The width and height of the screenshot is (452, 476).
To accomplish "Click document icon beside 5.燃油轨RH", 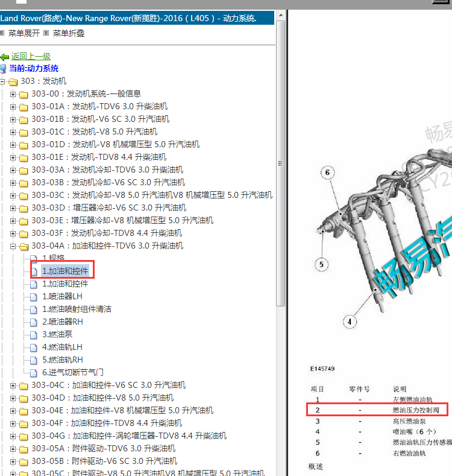I will tap(34, 360).
